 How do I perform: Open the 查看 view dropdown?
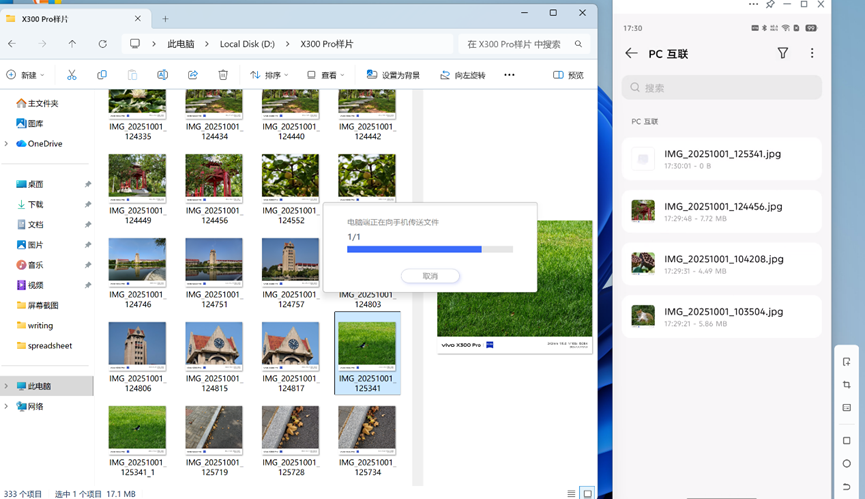coord(326,75)
